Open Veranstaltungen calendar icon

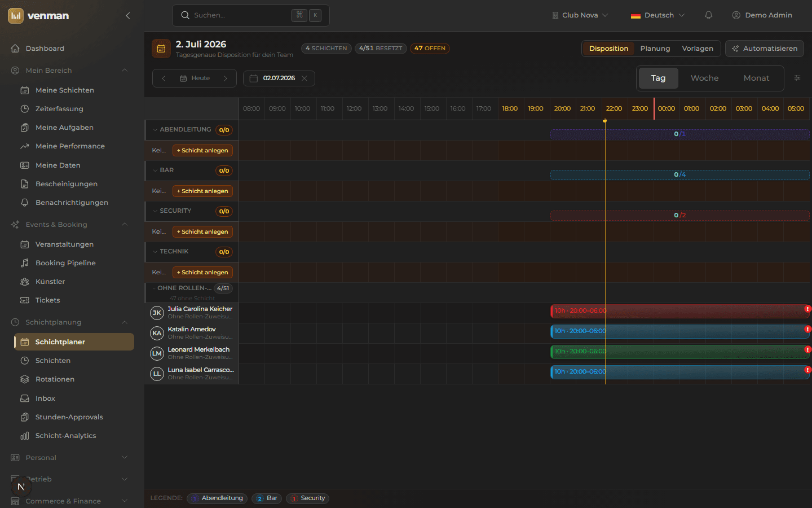[x=25, y=244]
